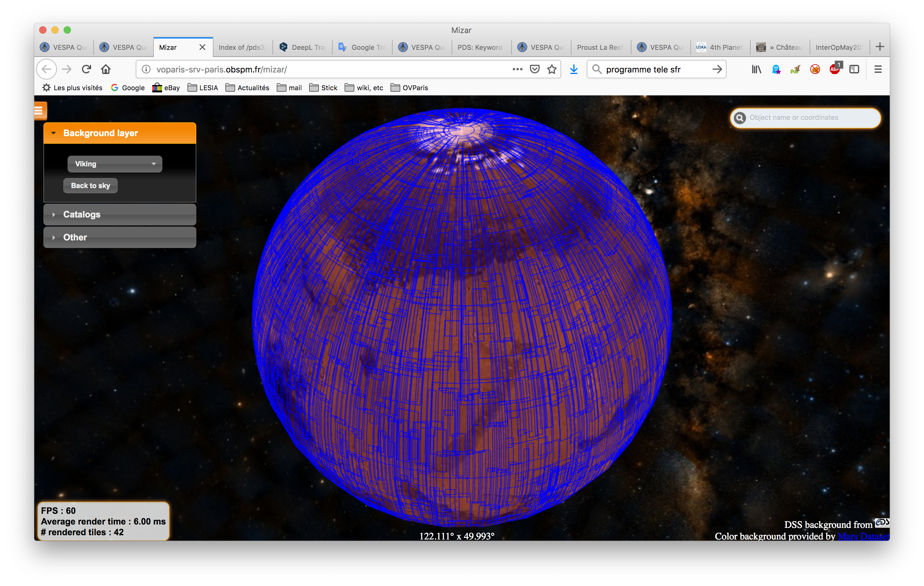Toggle the sidebar view icon
This screenshot has height=586, width=924.
tap(854, 69)
